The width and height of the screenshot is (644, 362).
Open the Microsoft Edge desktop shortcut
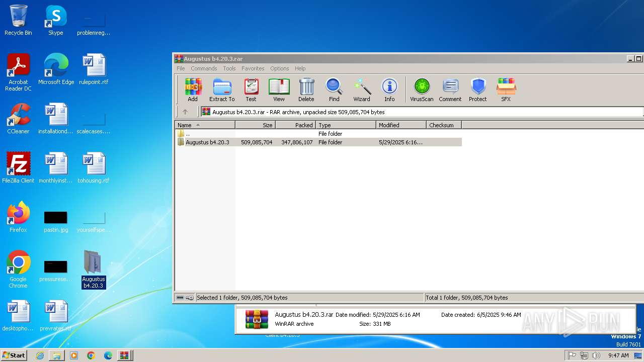pyautogui.click(x=56, y=69)
